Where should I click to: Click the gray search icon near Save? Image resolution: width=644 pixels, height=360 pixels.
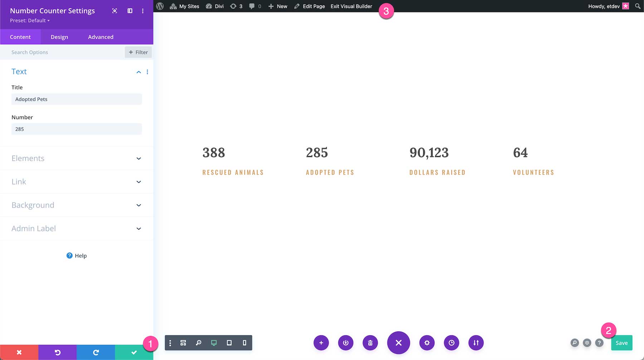point(575,343)
